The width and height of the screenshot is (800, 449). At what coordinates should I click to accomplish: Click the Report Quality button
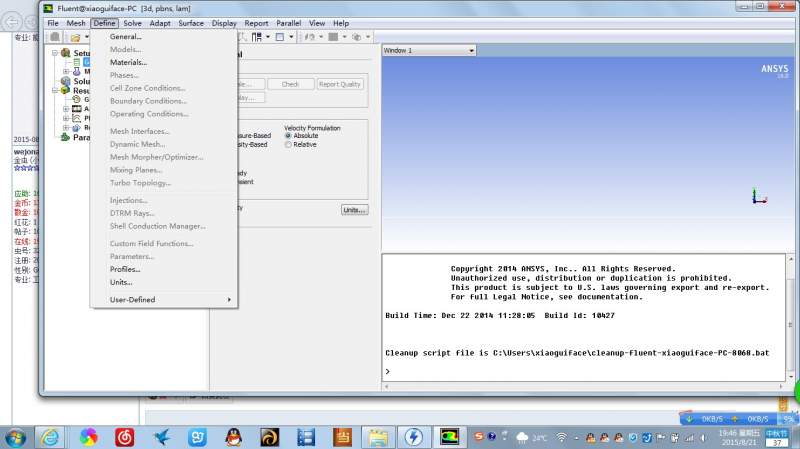[340, 84]
